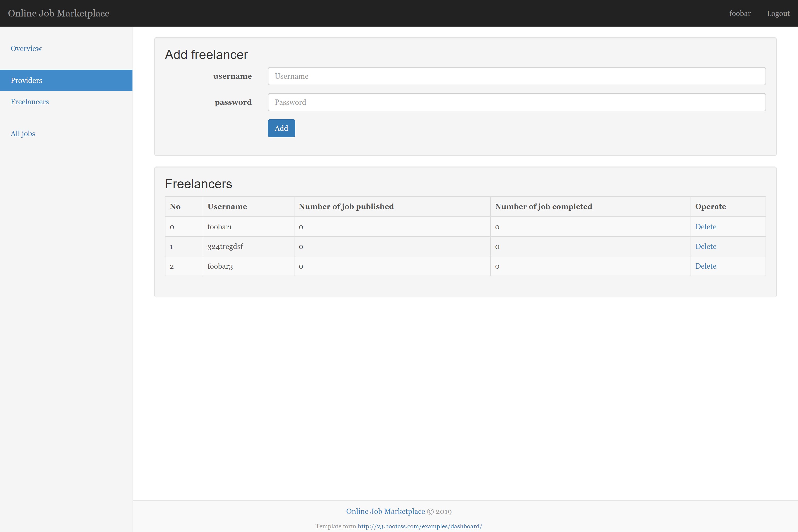Click Logout in top navbar
The image size is (798, 532).
pyautogui.click(x=778, y=14)
